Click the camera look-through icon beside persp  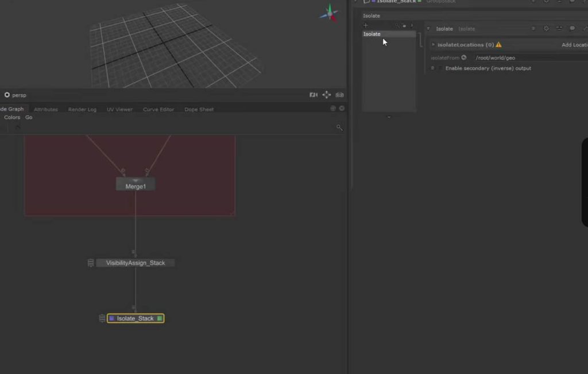point(314,95)
